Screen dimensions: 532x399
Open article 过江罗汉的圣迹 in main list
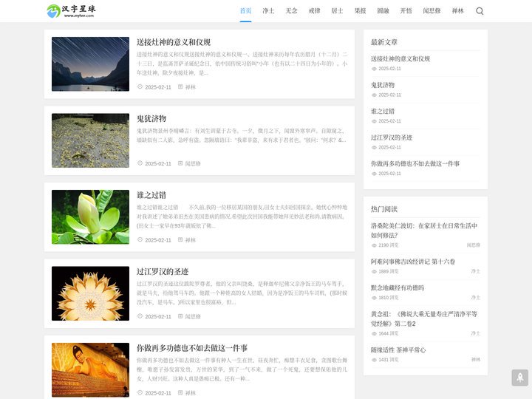point(163,271)
